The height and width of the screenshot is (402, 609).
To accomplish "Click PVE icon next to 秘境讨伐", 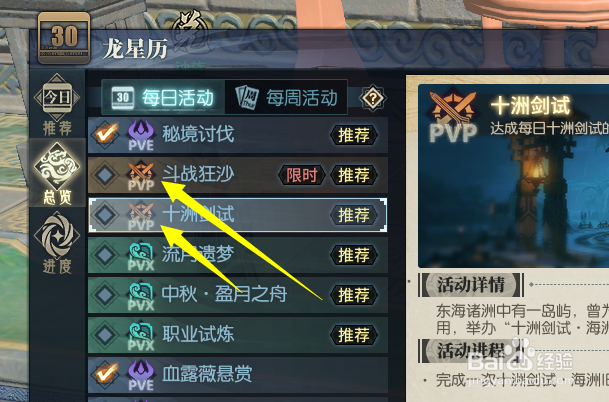I will click(141, 135).
